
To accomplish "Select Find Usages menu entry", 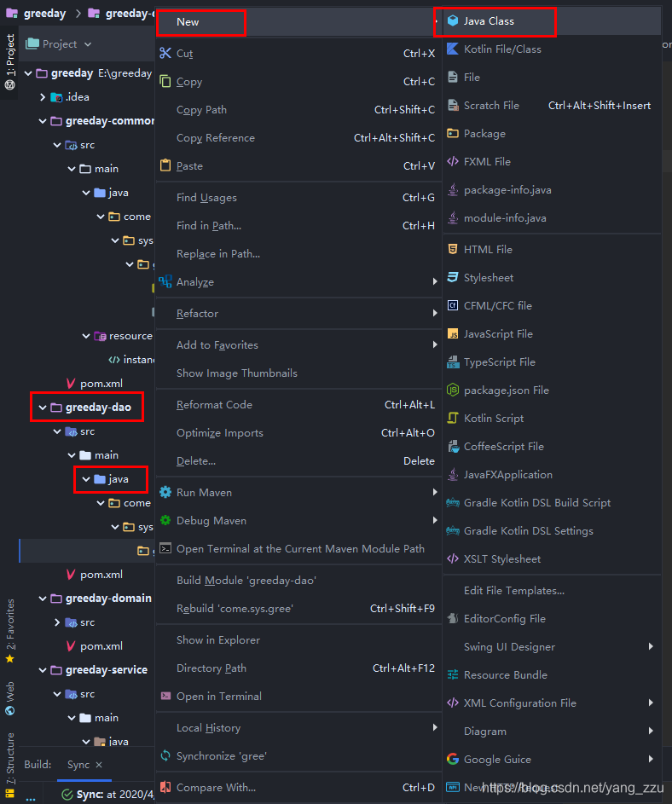I will tap(298, 198).
